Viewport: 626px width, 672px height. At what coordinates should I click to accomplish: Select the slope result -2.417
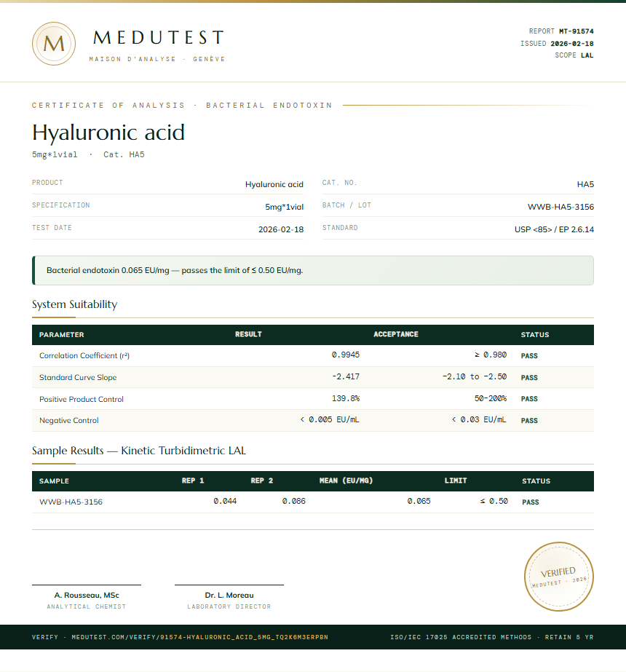coord(346,376)
